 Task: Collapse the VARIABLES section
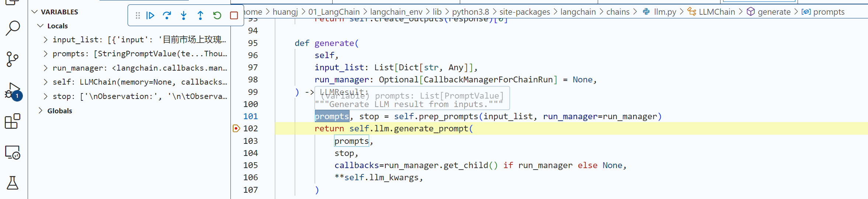coord(35,12)
